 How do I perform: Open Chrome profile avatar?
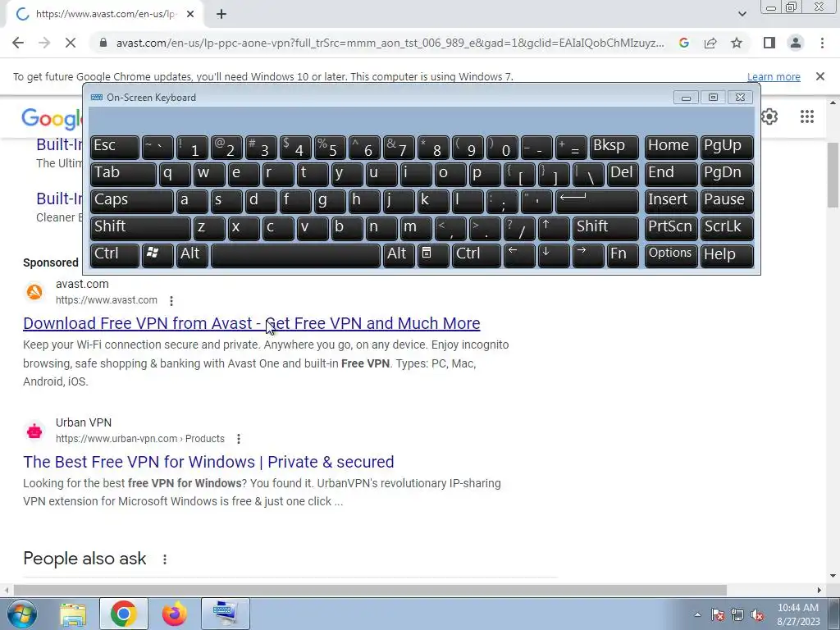[796, 43]
